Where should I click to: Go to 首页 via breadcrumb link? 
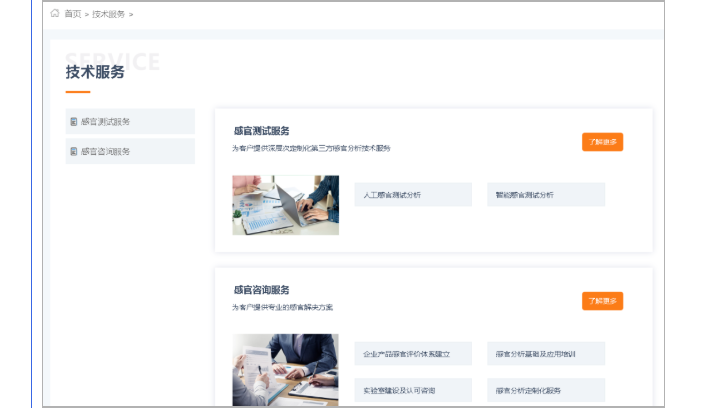73,14
